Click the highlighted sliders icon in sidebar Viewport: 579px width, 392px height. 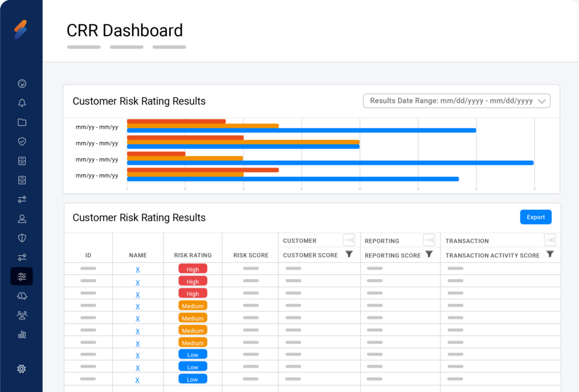[22, 276]
